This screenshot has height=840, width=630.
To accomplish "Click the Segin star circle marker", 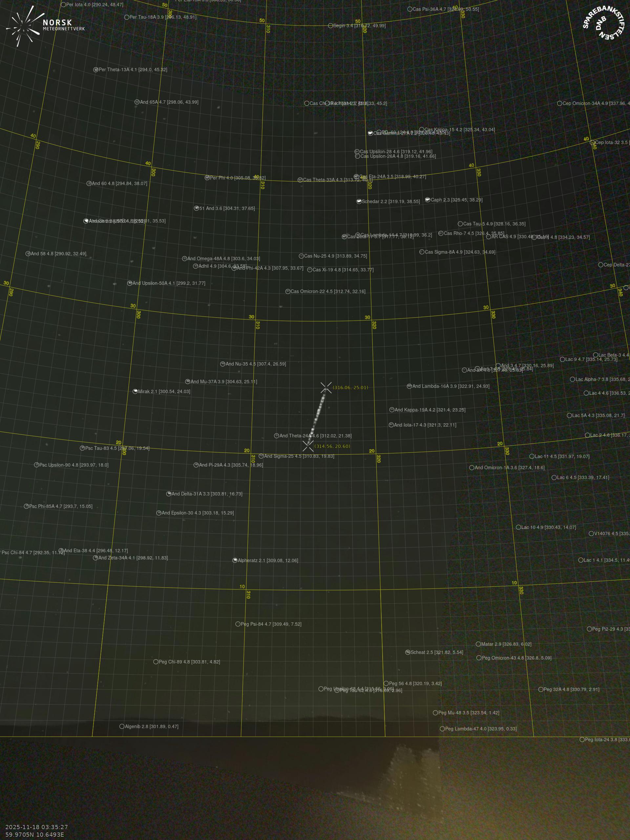I will (x=330, y=26).
